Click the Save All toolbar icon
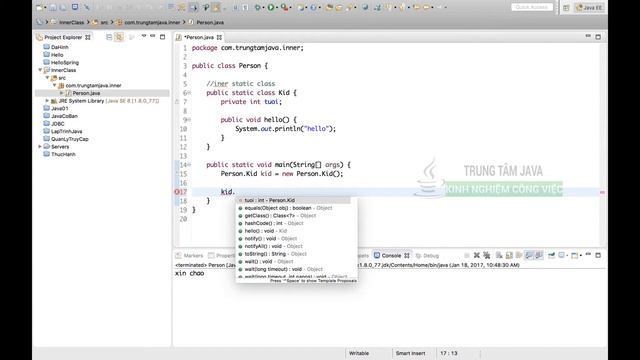Screen dimensions: 640x360 (63, 7)
